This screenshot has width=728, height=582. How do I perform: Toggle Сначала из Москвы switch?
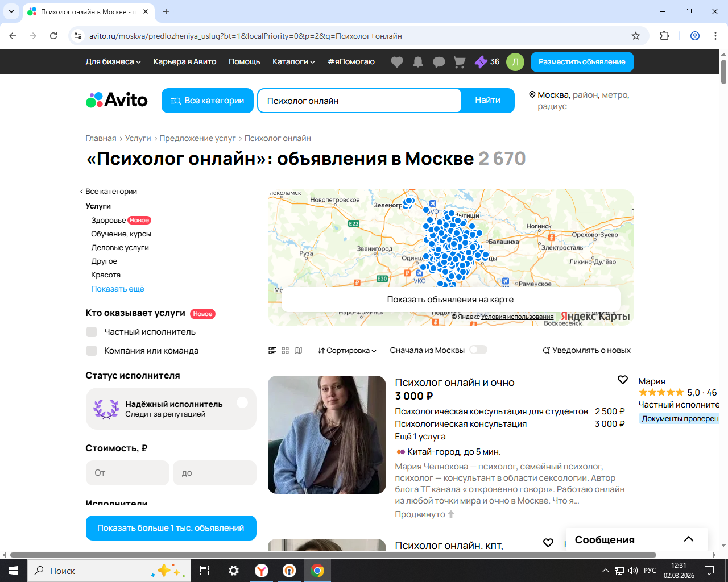tap(478, 350)
